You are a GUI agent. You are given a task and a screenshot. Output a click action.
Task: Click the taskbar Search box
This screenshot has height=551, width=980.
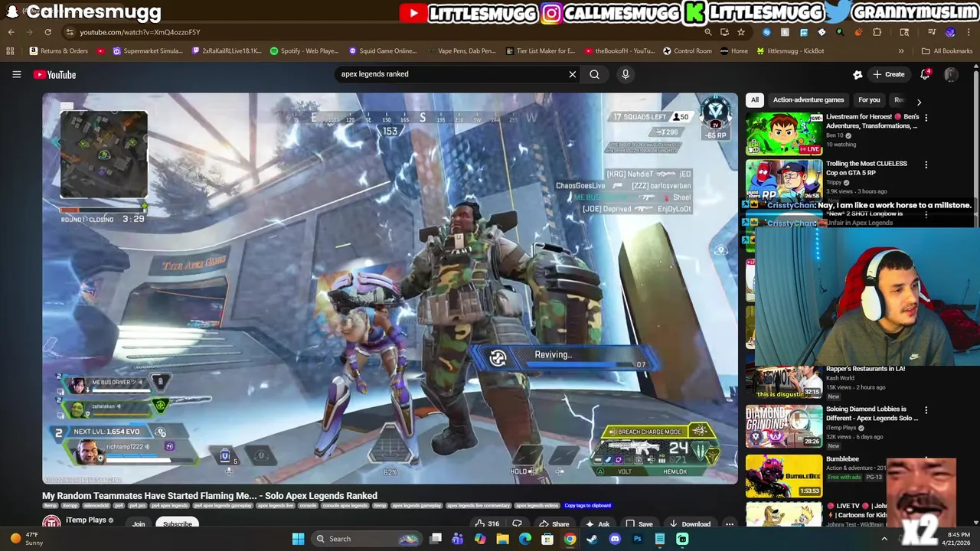367,539
